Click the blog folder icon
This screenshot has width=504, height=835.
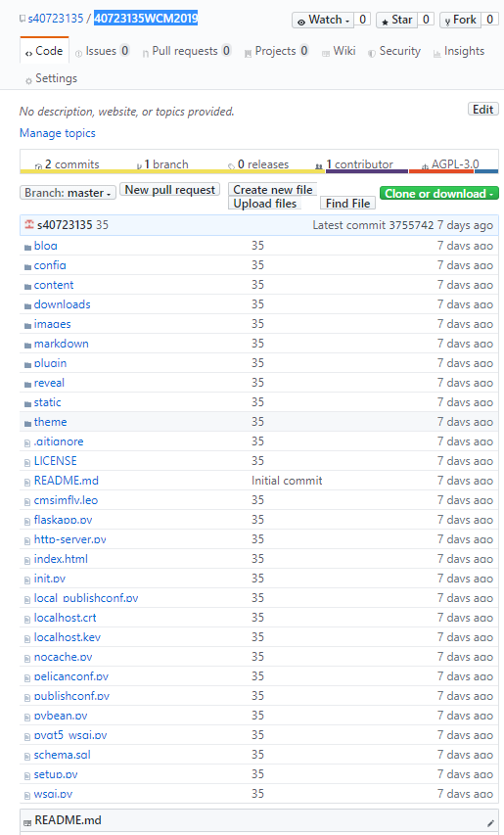(27, 247)
